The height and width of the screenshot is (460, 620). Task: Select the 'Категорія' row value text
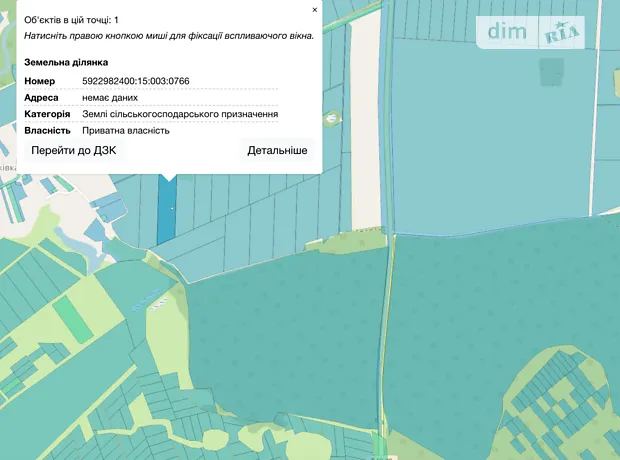[x=180, y=114]
